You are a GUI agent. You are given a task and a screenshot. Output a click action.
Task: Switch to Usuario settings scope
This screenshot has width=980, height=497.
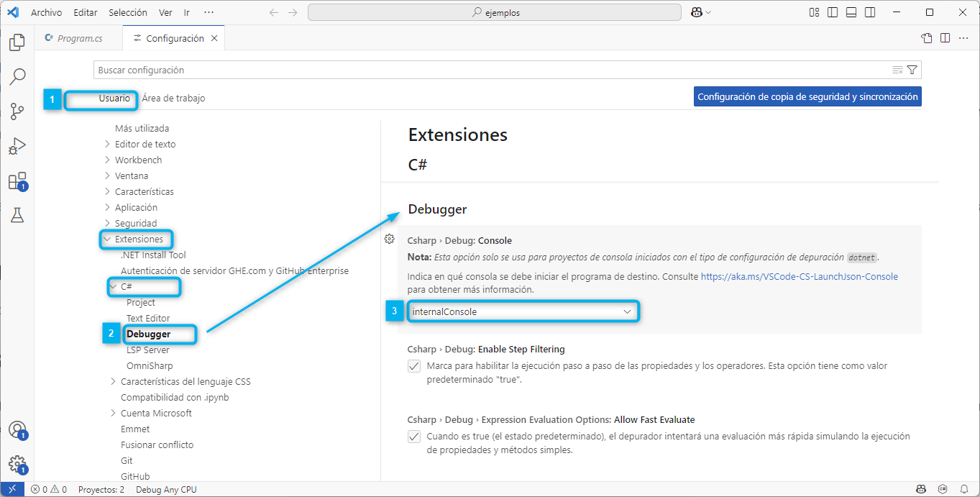[114, 98]
